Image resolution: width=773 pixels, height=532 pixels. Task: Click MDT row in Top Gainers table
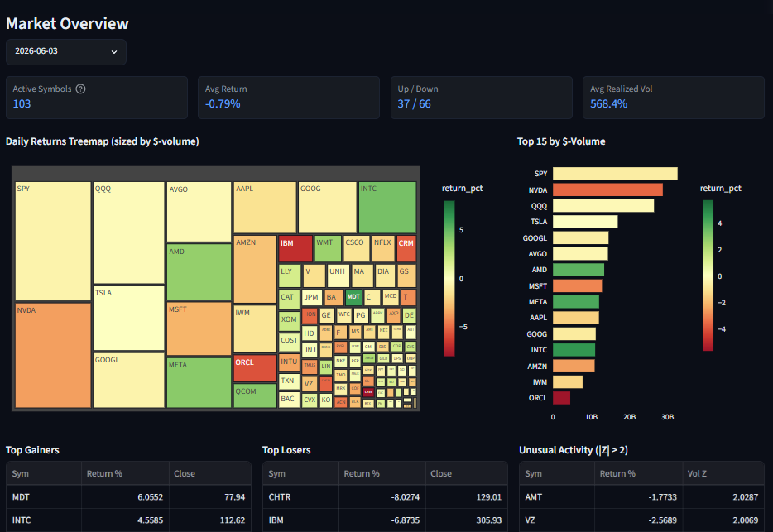[128, 497]
